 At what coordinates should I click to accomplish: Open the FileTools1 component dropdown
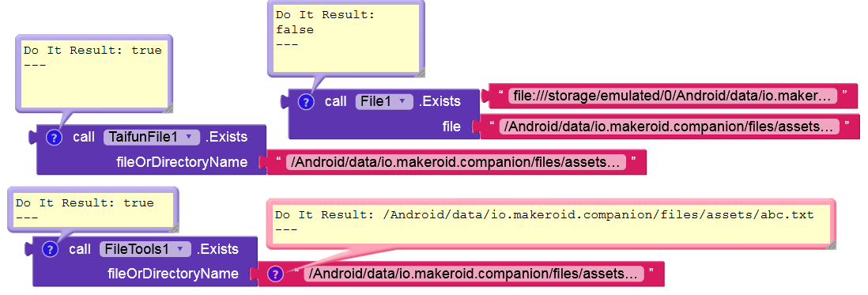click(x=145, y=249)
